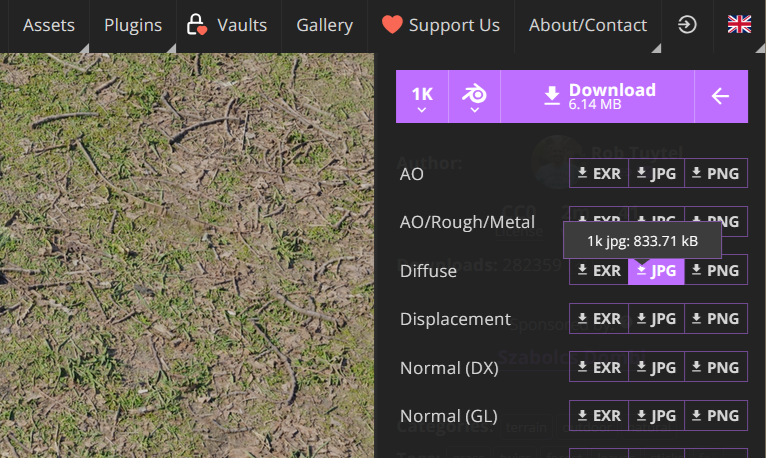Open the Gallery page

[324, 25]
